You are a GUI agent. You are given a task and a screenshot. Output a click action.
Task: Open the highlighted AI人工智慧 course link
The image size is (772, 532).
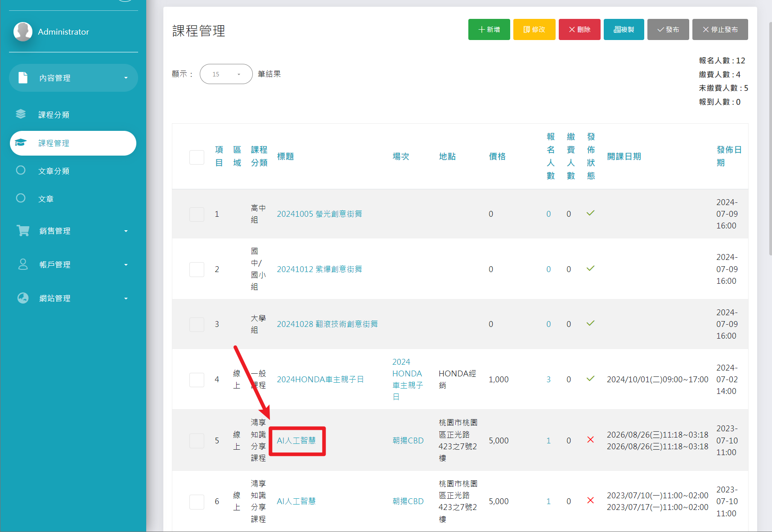pos(296,441)
